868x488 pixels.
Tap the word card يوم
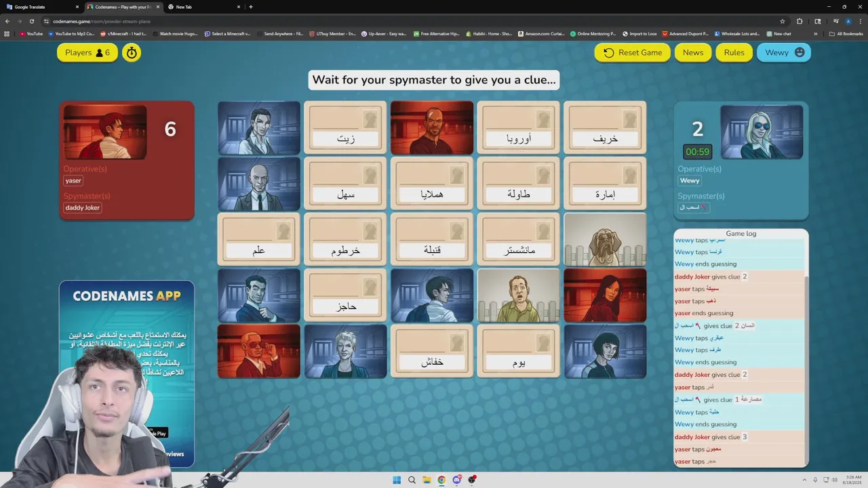519,351
